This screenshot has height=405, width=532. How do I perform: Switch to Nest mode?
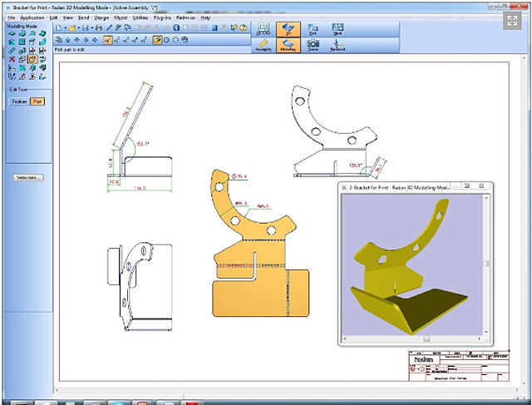pos(337,30)
